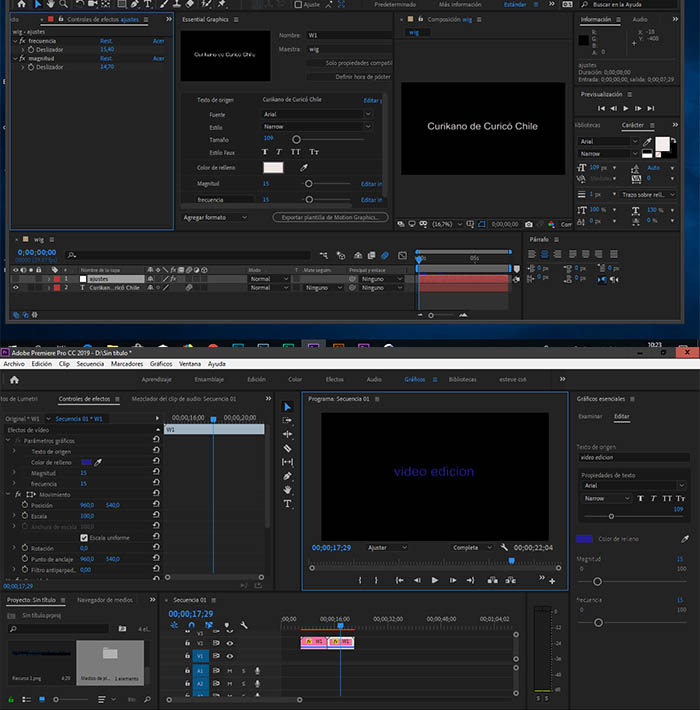Click the new bin folder icon in Project panel

click(x=122, y=628)
